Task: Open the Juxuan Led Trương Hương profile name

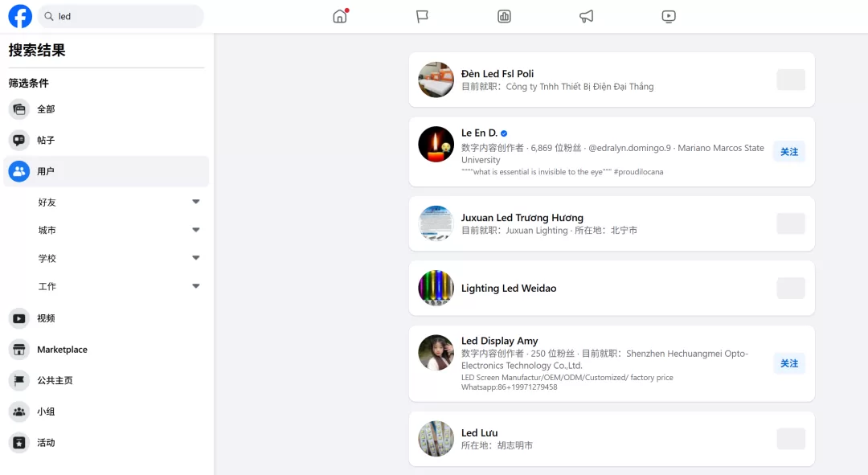Action: (x=522, y=218)
